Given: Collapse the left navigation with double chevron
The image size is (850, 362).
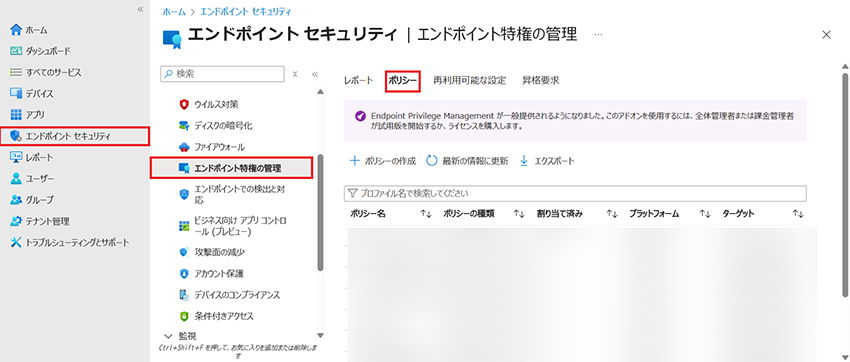Looking at the screenshot, I should coord(140,10).
